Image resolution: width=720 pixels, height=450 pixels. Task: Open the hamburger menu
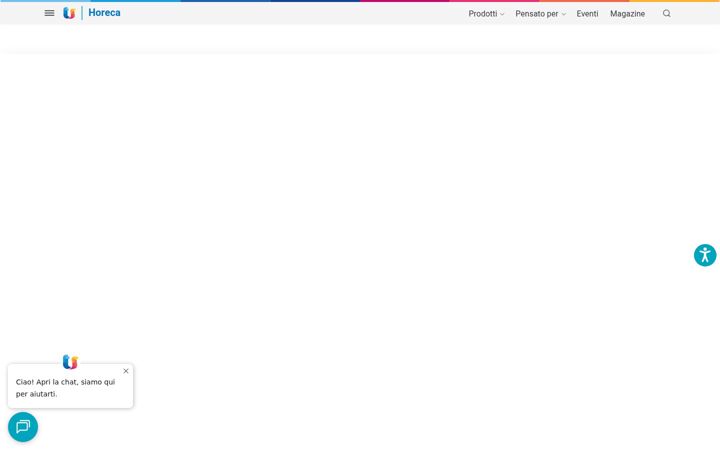49,13
